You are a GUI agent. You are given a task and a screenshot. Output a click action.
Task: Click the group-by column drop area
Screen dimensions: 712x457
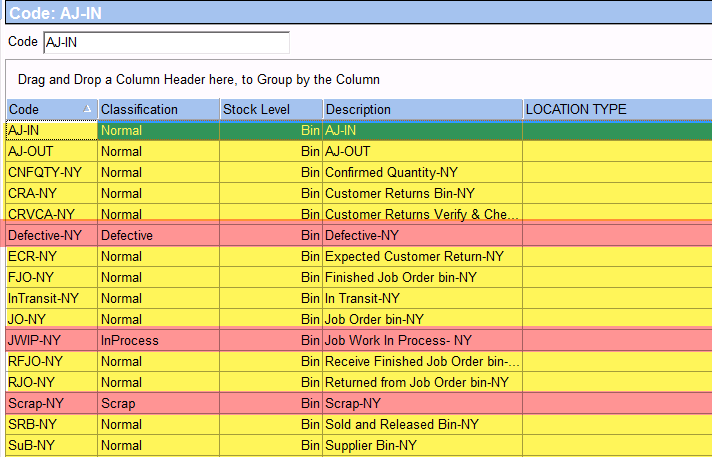pyautogui.click(x=355, y=79)
